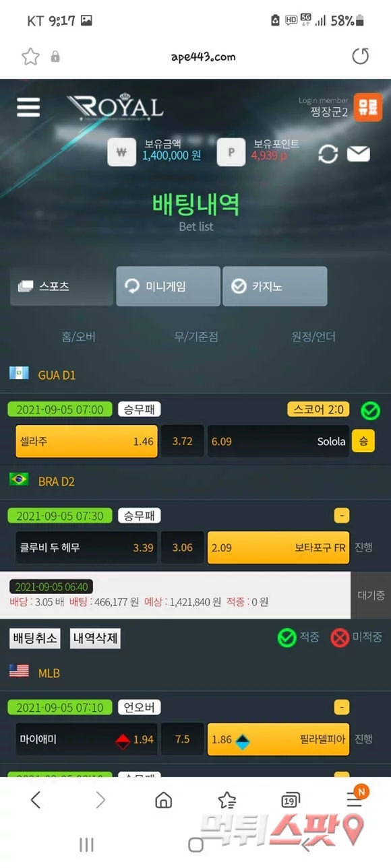Click the 배팅취소 button
Screen dimensions: 391x868
tap(34, 638)
